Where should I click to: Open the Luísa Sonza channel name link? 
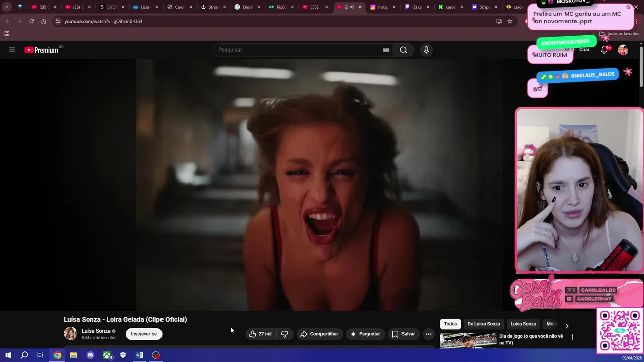click(x=96, y=331)
